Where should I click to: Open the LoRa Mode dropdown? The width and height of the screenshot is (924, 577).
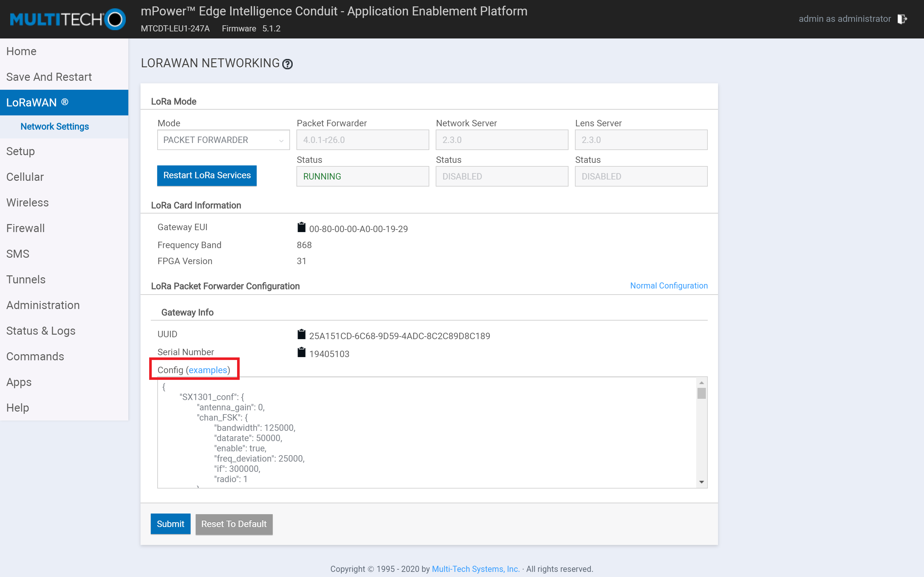223,140
